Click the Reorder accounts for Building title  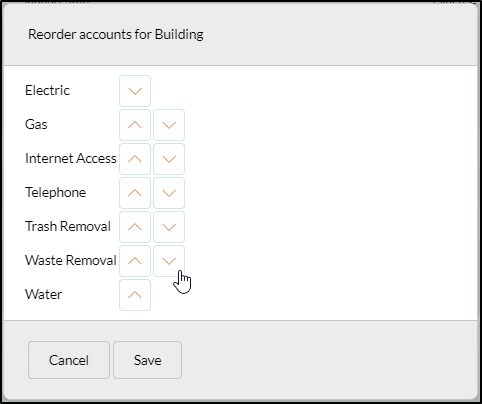[x=116, y=34]
